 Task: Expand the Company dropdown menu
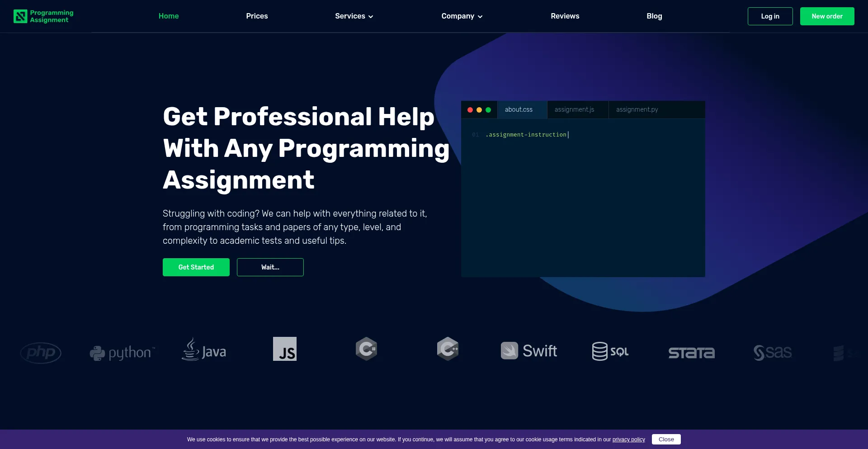coord(462,16)
